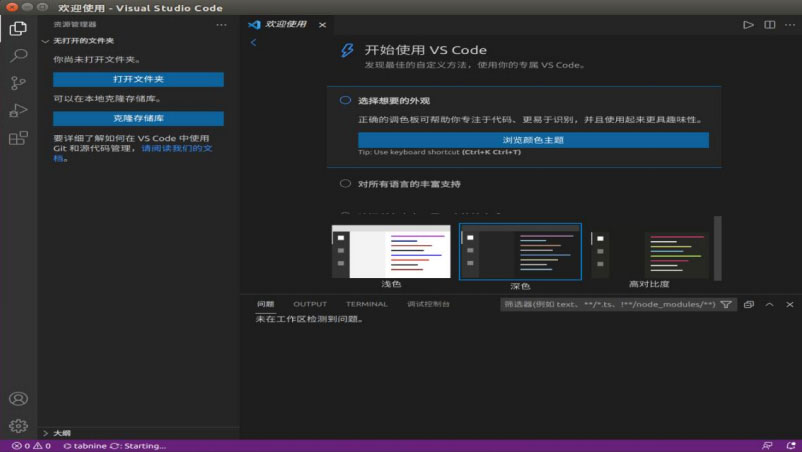Click errors and warnings count in status bar

coord(31,446)
